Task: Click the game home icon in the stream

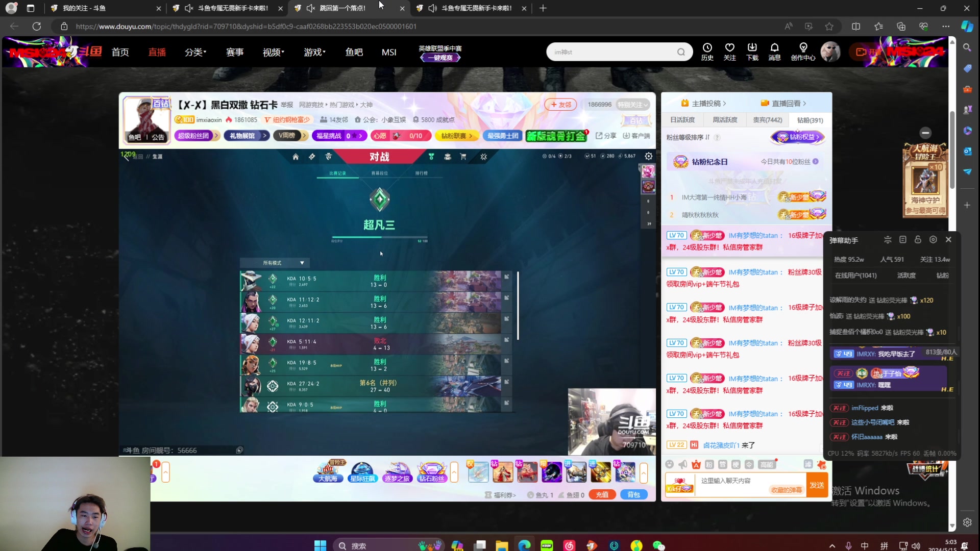Action: tap(296, 157)
